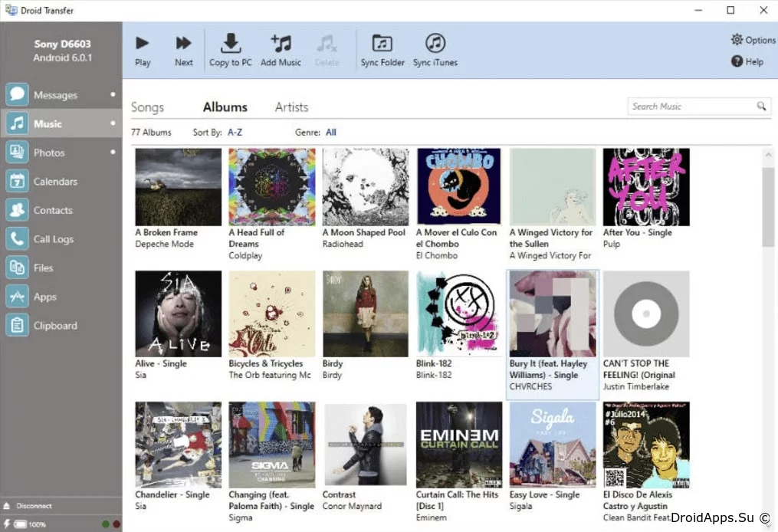
Task: Select El Disco De Alexis cover
Action: [646, 445]
